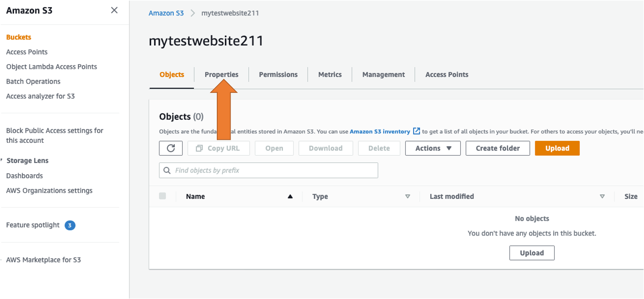Sort by Last modified column arrow
The height and width of the screenshot is (299, 644).
602,196
